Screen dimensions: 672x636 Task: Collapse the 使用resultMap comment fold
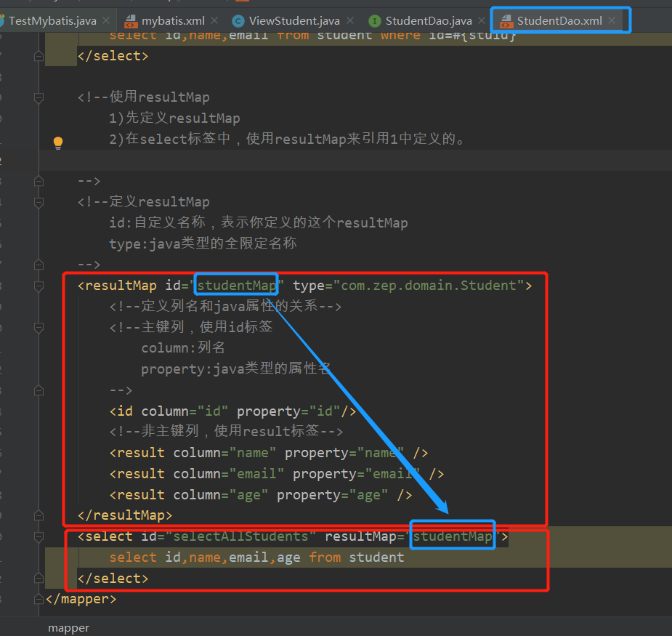39,98
